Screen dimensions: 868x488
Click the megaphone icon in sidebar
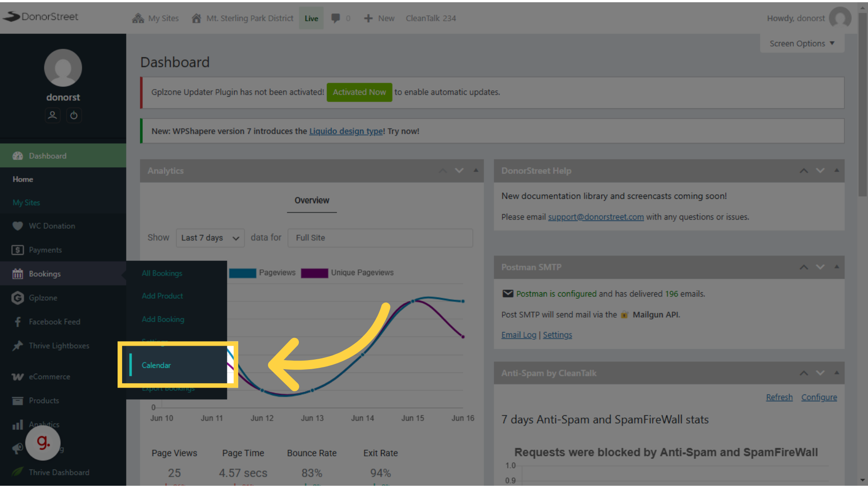[18, 448]
